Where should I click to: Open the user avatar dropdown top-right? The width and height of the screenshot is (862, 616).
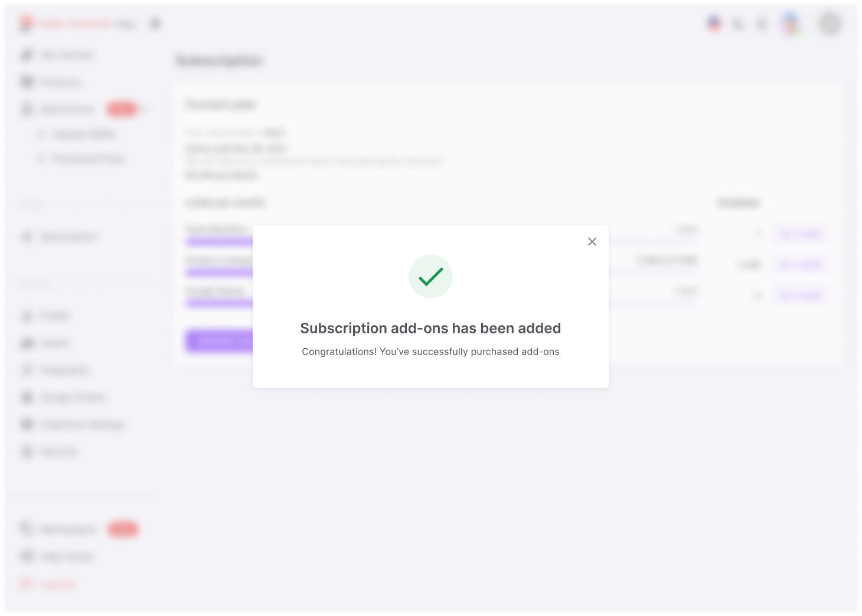[x=830, y=24]
